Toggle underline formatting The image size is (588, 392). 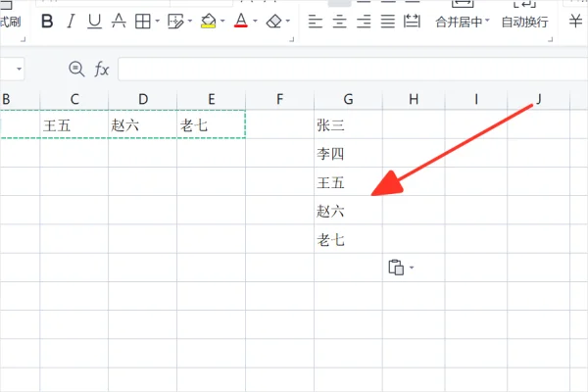pyautogui.click(x=94, y=21)
